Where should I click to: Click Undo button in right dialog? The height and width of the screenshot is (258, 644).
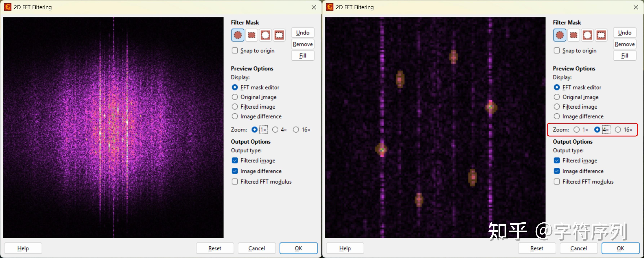click(625, 33)
